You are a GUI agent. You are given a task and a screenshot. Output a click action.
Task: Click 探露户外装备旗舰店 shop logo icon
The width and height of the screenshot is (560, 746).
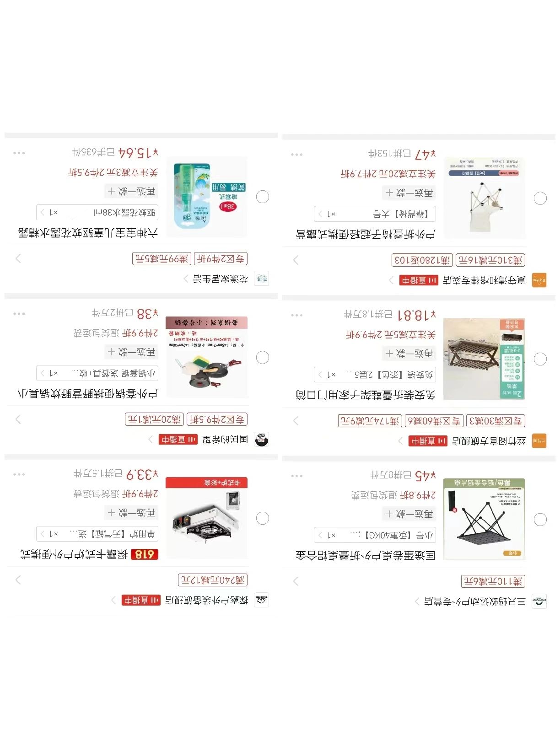pos(261,600)
